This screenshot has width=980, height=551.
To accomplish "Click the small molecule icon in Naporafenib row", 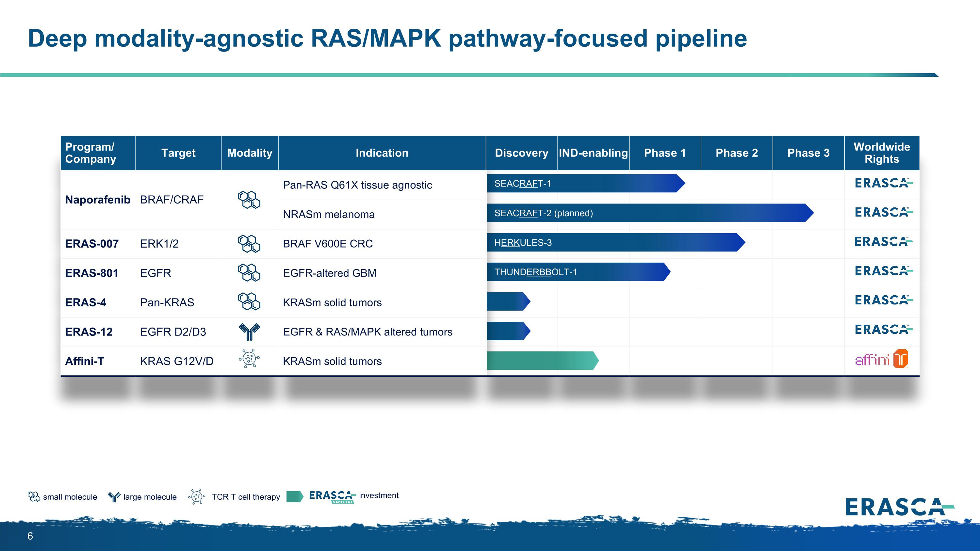I will pyautogui.click(x=249, y=200).
